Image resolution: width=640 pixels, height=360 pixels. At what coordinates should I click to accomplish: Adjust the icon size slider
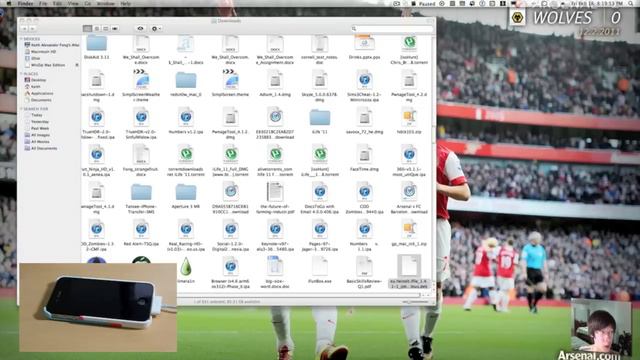coord(415,302)
